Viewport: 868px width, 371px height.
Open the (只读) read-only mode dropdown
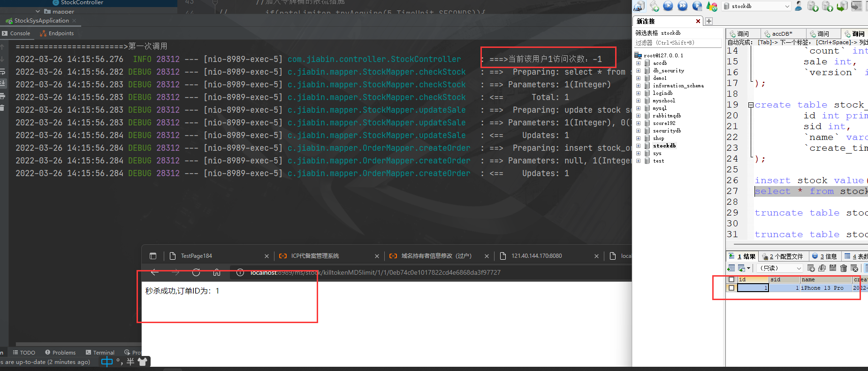[780, 268]
